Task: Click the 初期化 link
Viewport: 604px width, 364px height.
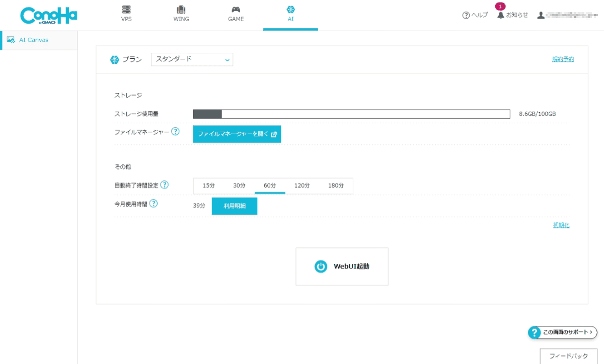Action: [561, 225]
